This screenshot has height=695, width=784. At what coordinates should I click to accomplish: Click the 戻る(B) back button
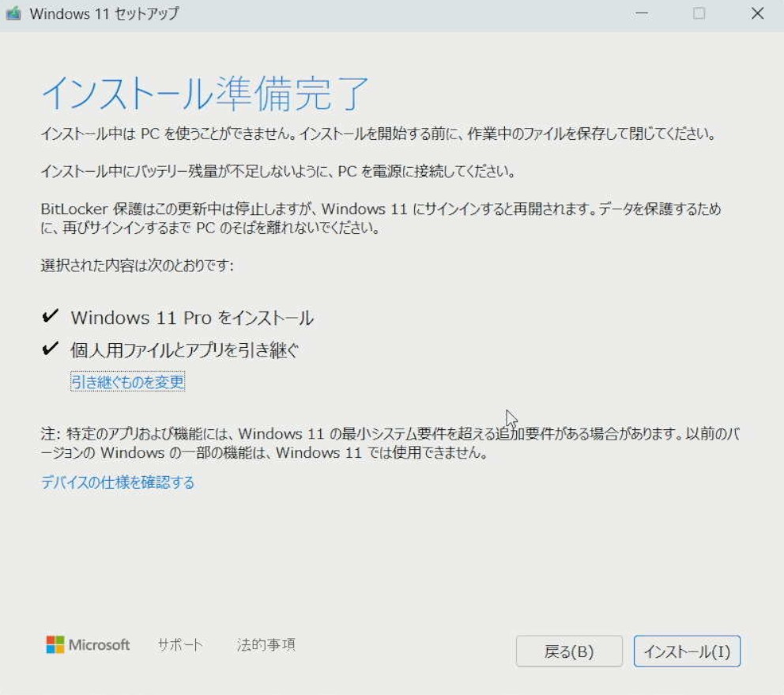coord(569,651)
